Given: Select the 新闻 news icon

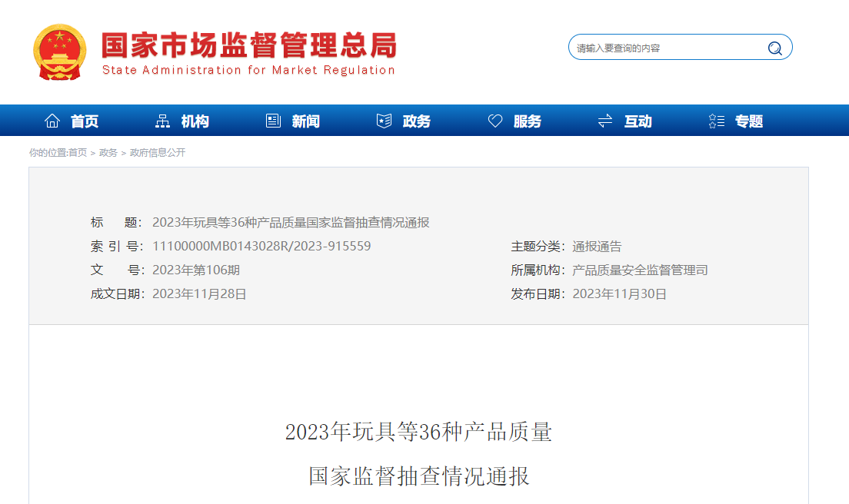Looking at the screenshot, I should (272, 120).
